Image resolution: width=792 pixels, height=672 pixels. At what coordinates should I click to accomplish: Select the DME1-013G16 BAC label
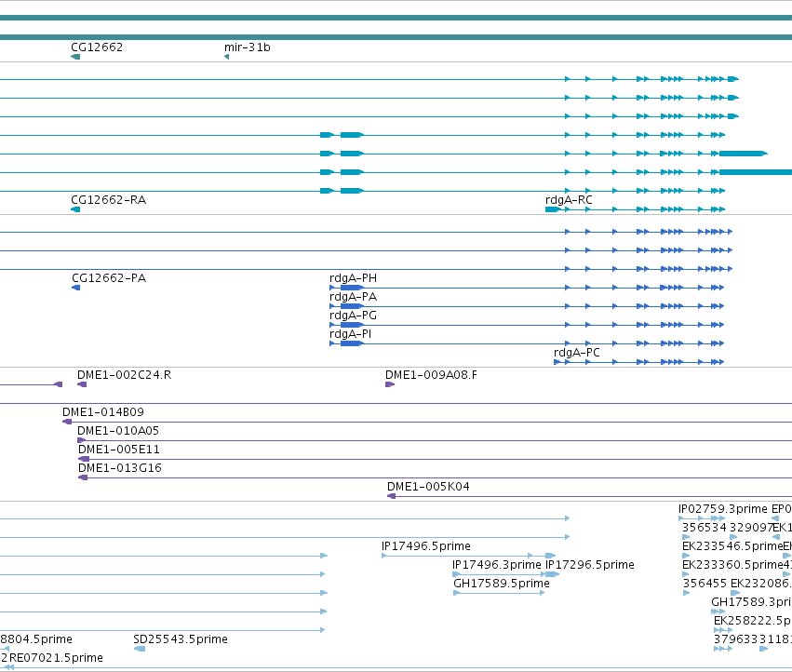[x=120, y=468]
